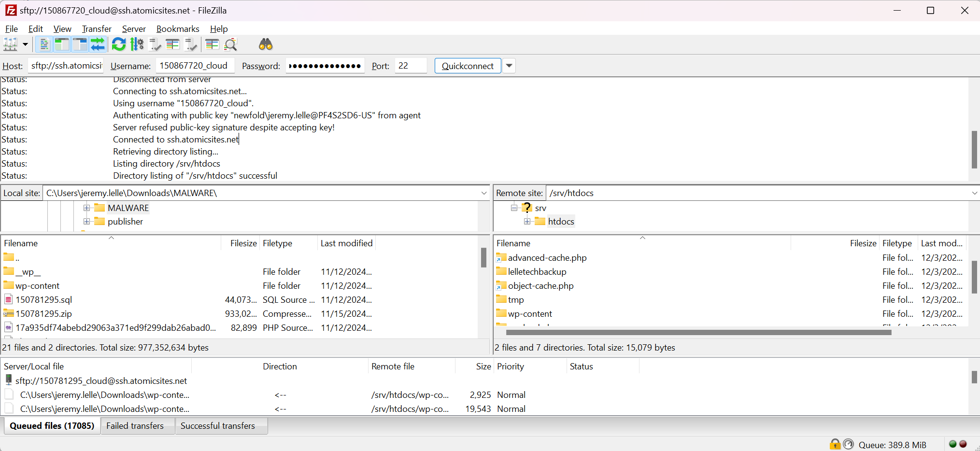Viewport: 980px width, 451px height.
Task: Open the filename filters binoculars icon
Action: 265,44
